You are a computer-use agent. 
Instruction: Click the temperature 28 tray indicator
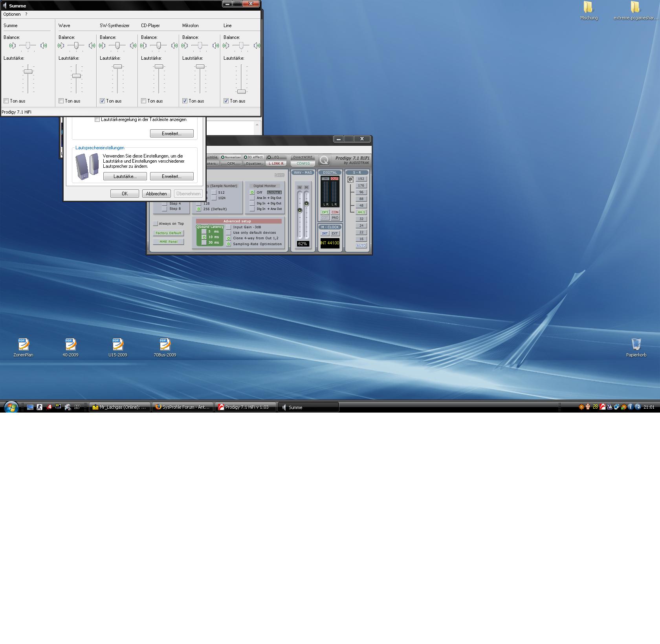pyautogui.click(x=596, y=407)
